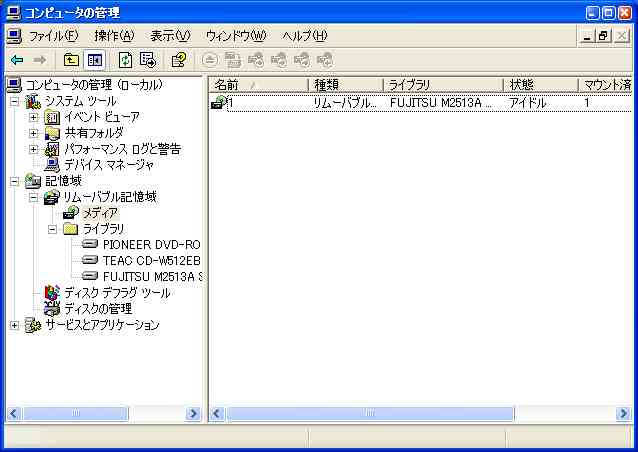The height and width of the screenshot is (452, 638).
Task: Click the ディスクの管理 icon
Action: coord(52,308)
